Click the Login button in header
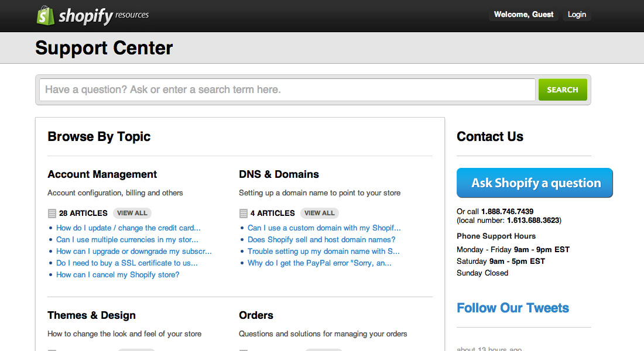This screenshot has height=351, width=644. tap(577, 15)
